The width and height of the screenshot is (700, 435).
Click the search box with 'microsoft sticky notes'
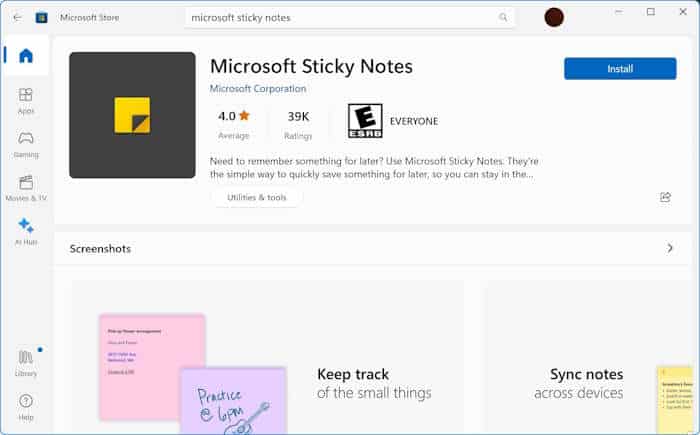349,18
